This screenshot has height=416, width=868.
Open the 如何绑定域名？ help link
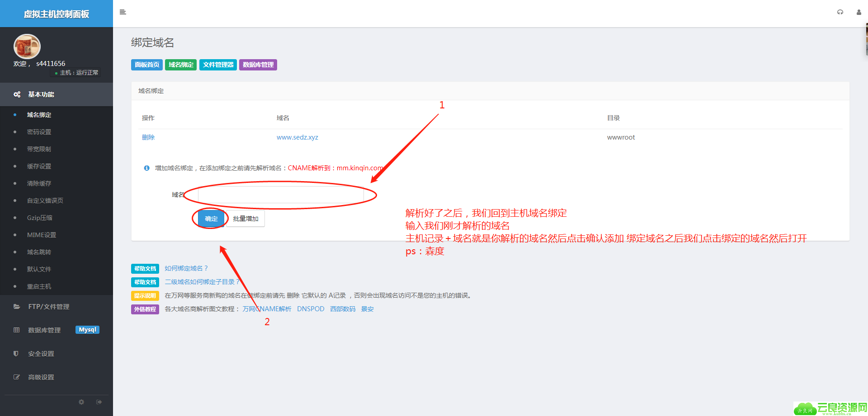[x=186, y=268]
